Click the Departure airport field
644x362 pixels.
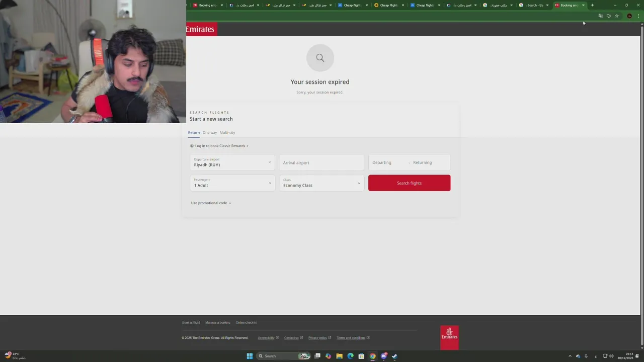point(232,162)
